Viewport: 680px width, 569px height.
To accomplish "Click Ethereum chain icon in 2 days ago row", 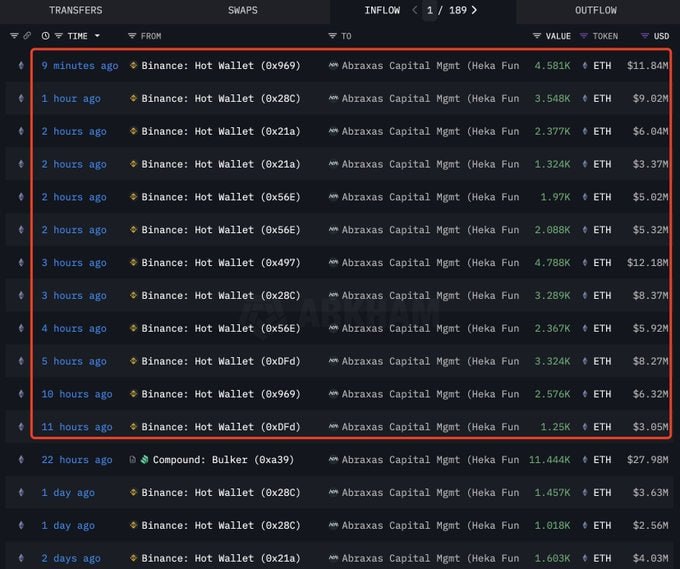I will [21, 558].
